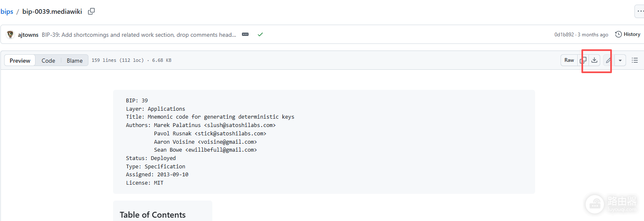
Task: Select the slush@satoshilabs.com author line
Action: coord(201,125)
